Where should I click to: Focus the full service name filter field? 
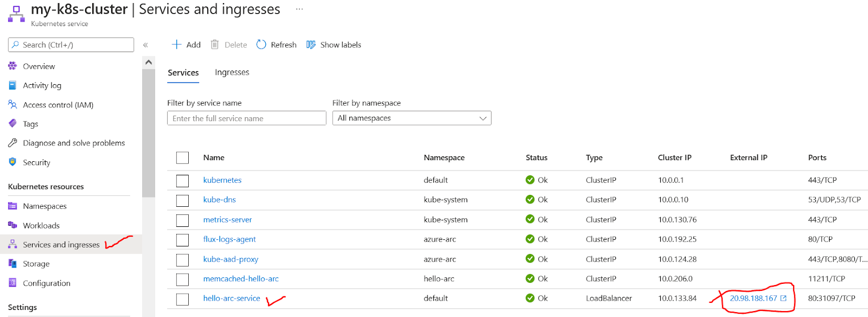click(247, 118)
